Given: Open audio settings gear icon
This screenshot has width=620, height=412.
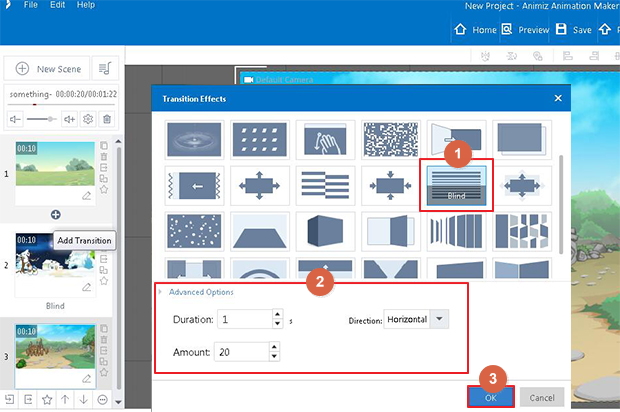Looking at the screenshot, I should [88, 119].
